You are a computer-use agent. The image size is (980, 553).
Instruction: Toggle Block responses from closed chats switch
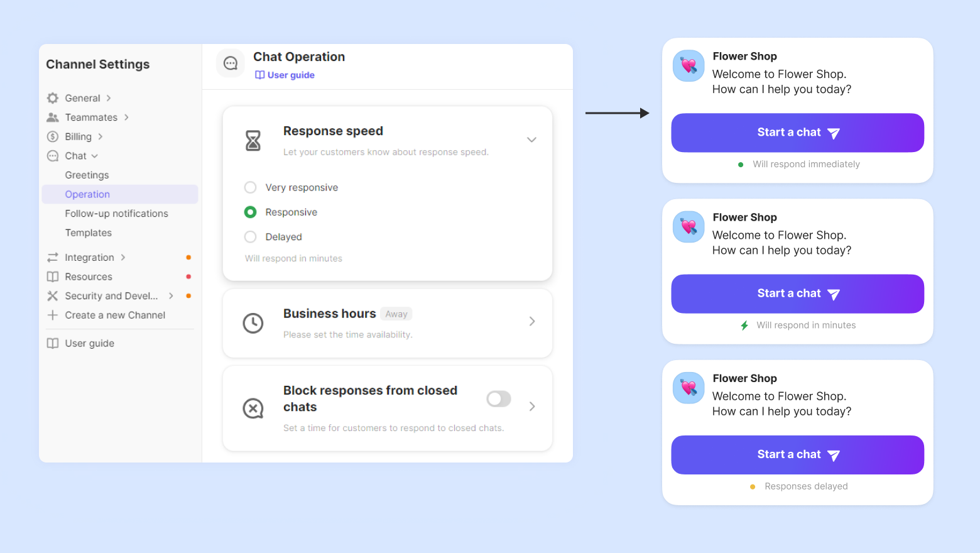pyautogui.click(x=499, y=399)
